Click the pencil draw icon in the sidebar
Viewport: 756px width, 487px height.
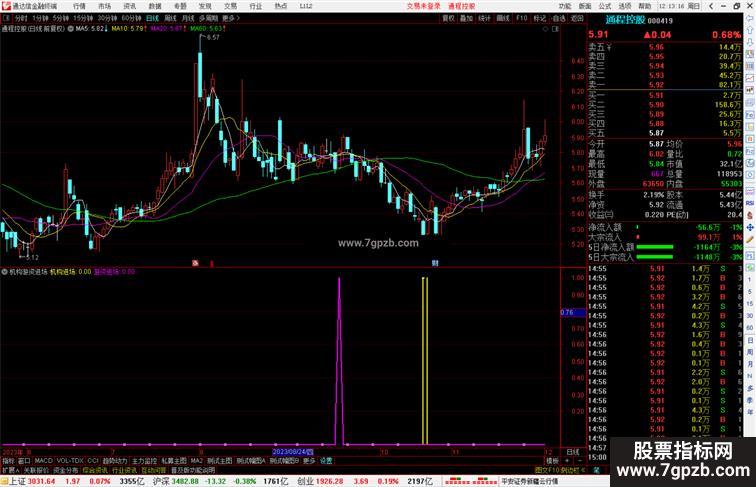click(x=750, y=239)
